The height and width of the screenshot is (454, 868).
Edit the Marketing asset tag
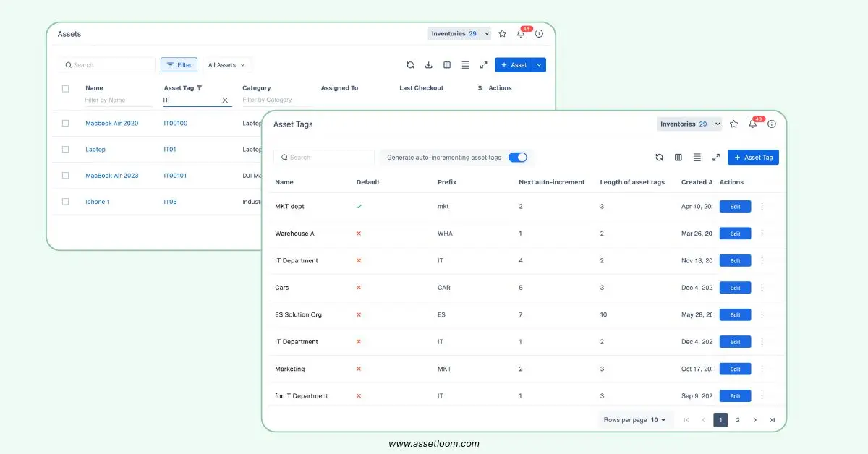click(x=735, y=369)
